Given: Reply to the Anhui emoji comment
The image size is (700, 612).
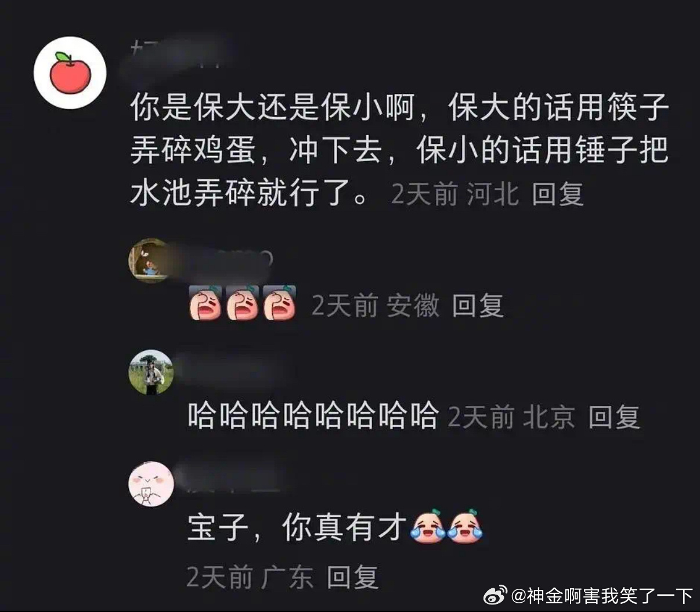Looking at the screenshot, I should pos(477,305).
